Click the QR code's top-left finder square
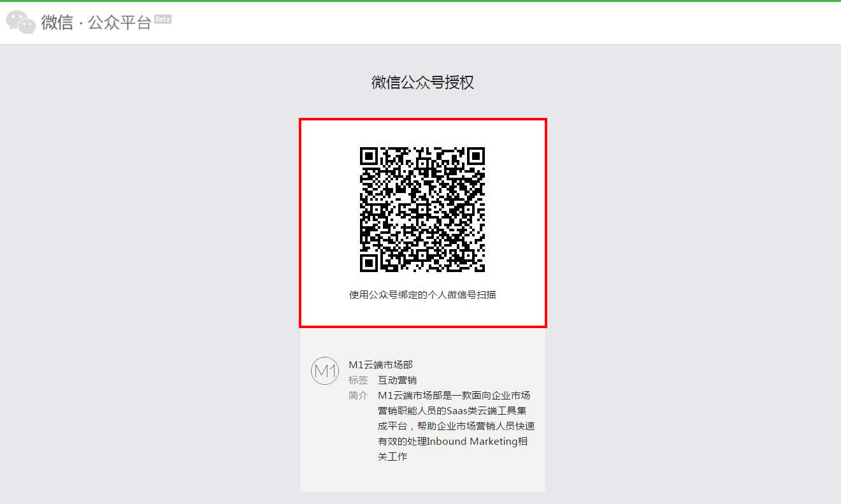The width and height of the screenshot is (841, 504). coord(369,156)
